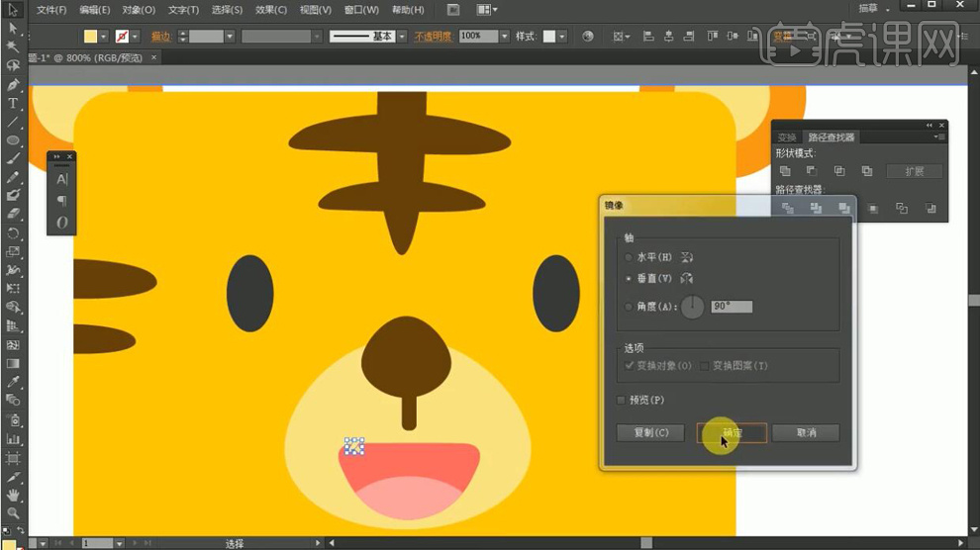Select the Paintbrush tool

pyautogui.click(x=13, y=159)
